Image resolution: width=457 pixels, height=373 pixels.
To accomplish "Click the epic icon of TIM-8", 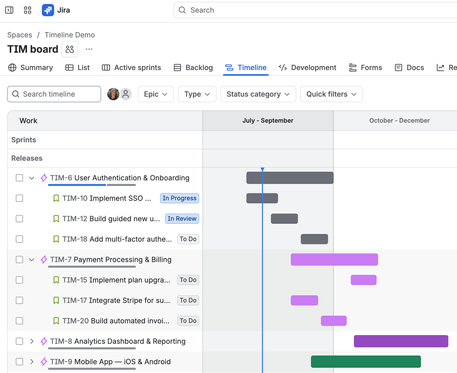I will coord(44,341).
